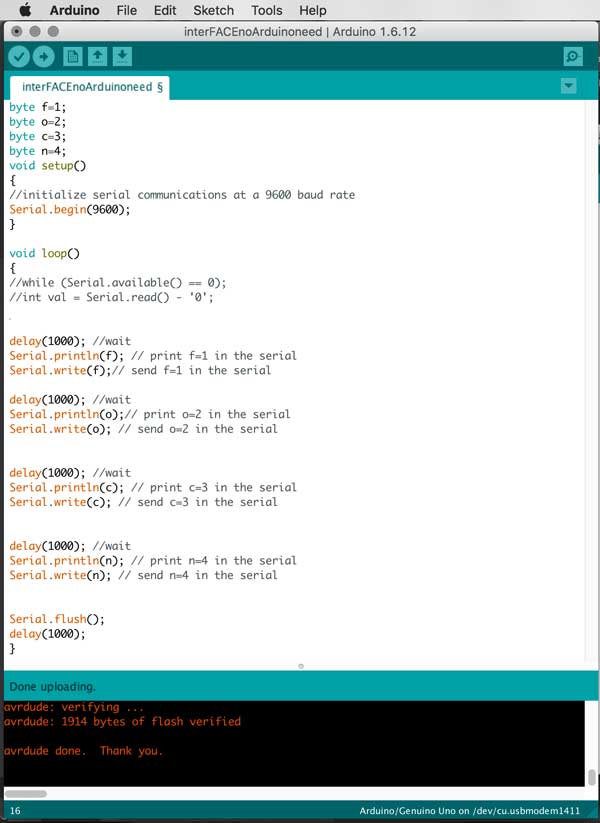This screenshot has height=823, width=600.
Task: Click the line "byte o=2;"
Action: [x=38, y=122]
